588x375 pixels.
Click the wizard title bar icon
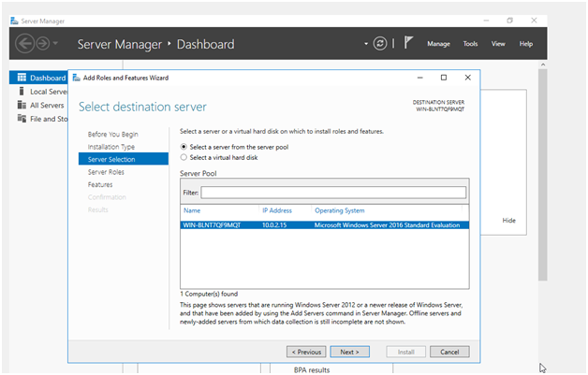(x=77, y=78)
